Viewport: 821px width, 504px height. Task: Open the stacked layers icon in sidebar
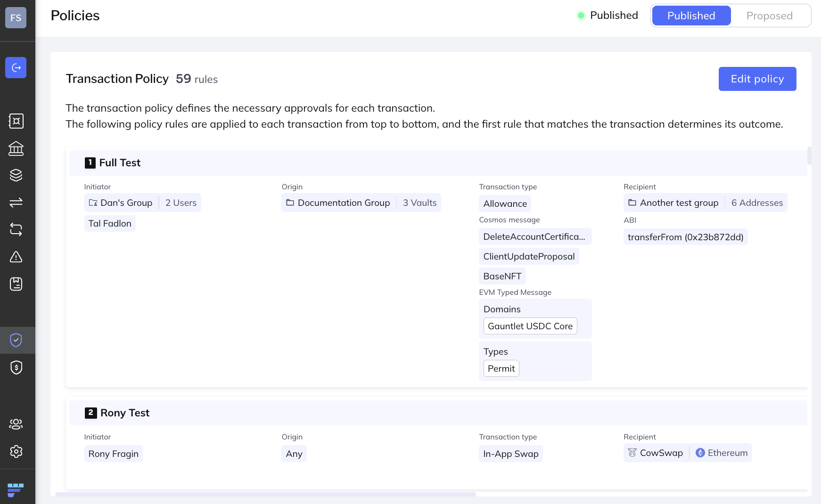[x=16, y=175]
